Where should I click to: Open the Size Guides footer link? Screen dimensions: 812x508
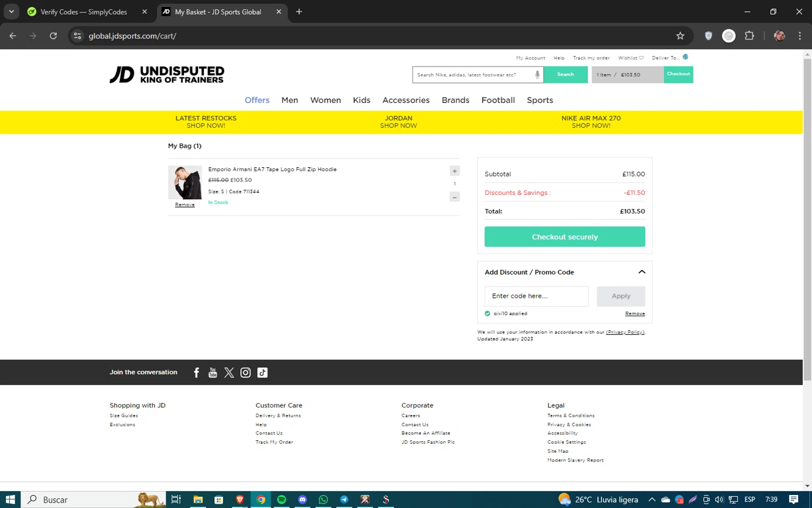point(124,416)
